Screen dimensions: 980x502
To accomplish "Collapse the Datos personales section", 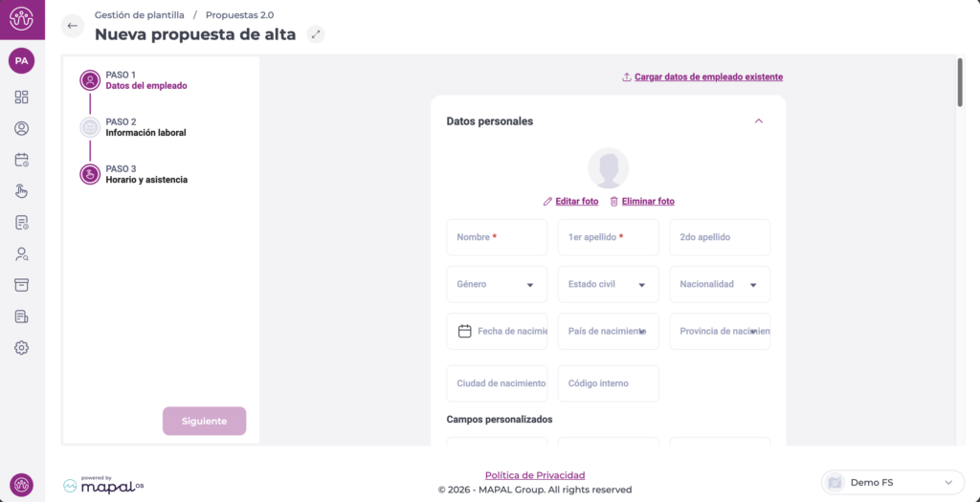I will [x=759, y=121].
